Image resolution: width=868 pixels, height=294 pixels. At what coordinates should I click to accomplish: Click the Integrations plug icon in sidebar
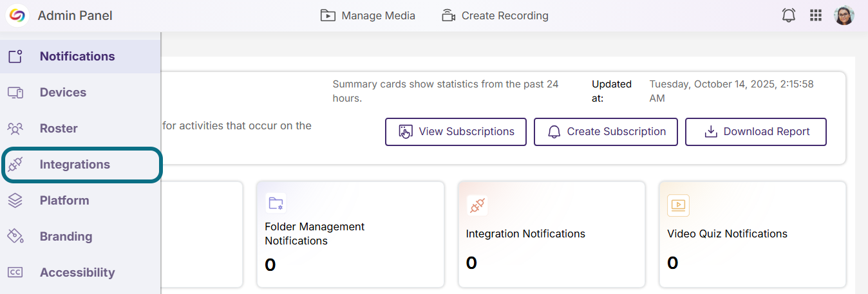pyautogui.click(x=15, y=165)
